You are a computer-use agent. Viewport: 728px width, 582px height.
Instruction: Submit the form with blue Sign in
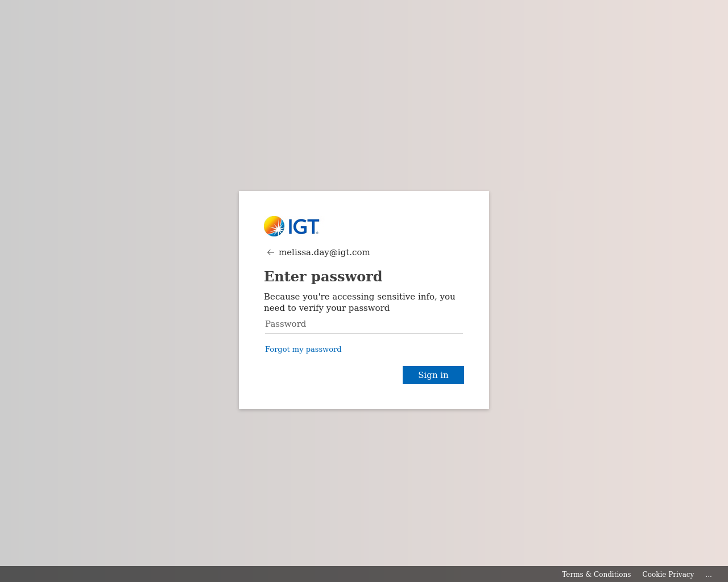433,375
